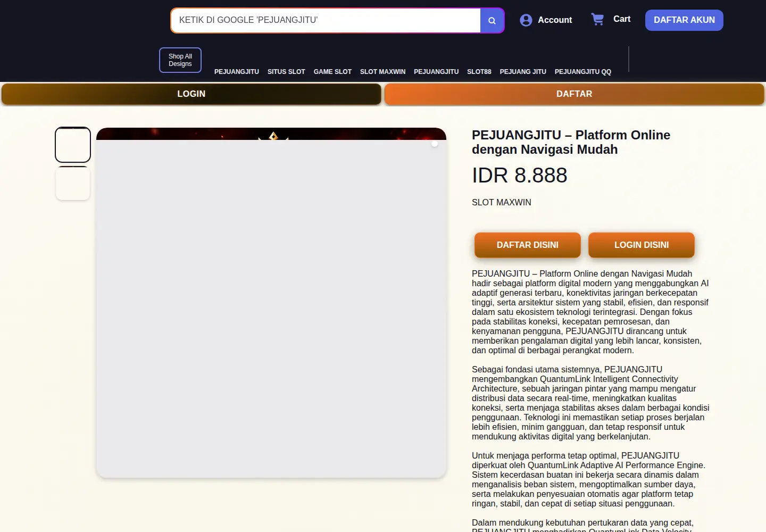Click the product title PEJUANGJITU heading

pos(571,142)
